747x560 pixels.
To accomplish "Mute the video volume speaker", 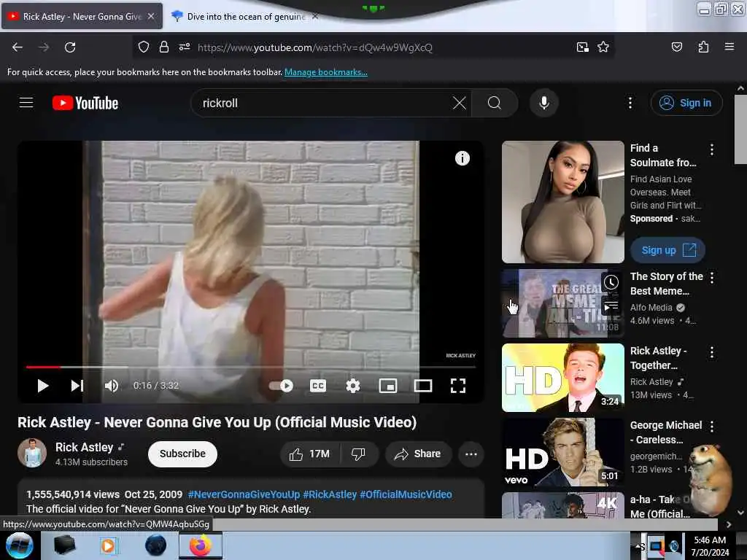I will coord(111,386).
